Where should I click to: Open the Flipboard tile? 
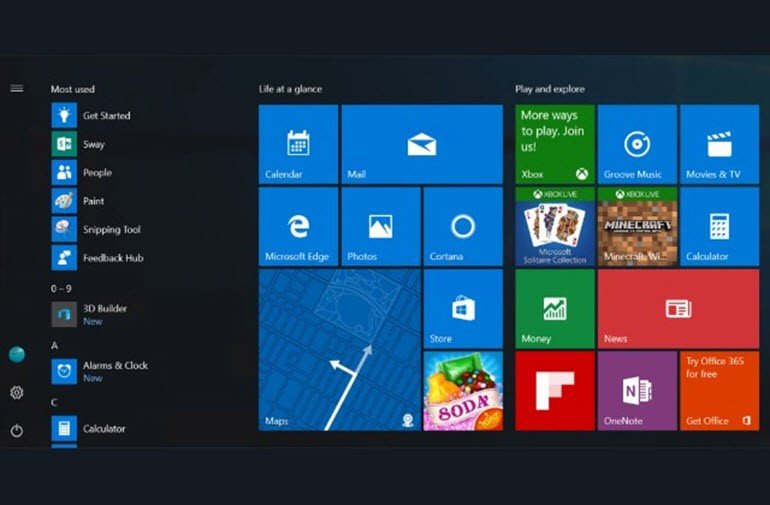pos(555,391)
